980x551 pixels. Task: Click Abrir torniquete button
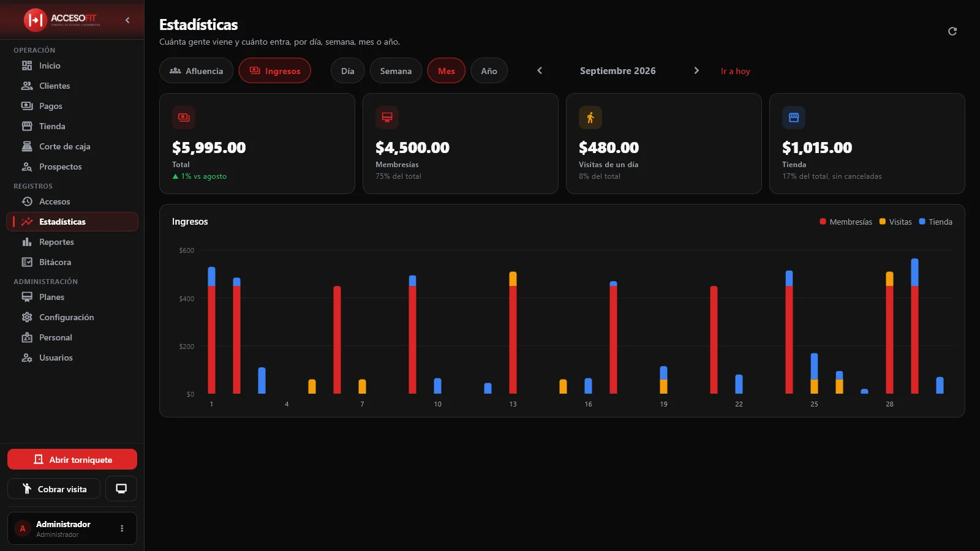[x=72, y=459]
